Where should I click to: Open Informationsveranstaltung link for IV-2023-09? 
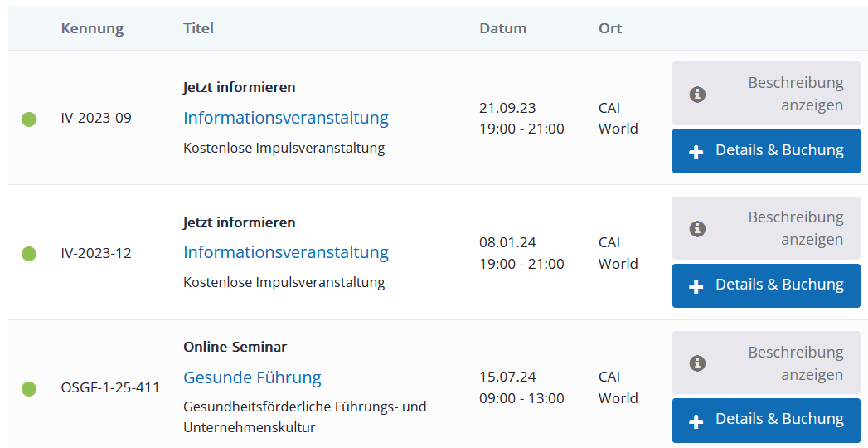(x=286, y=118)
